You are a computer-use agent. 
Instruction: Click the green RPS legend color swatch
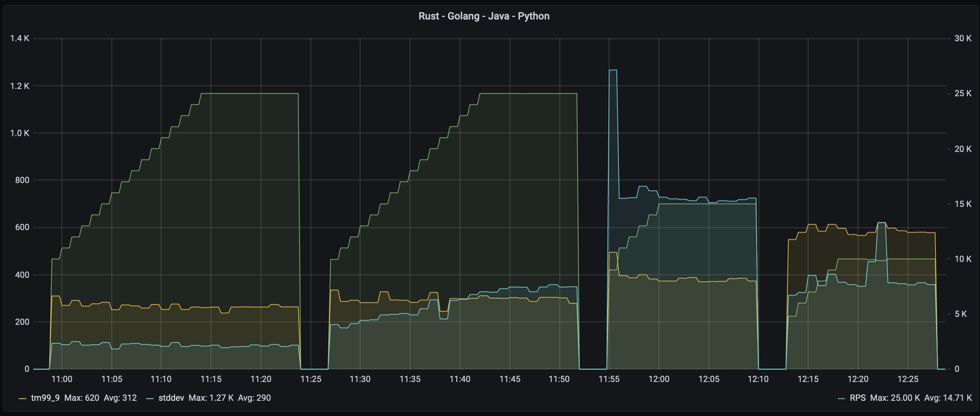[x=841, y=398]
